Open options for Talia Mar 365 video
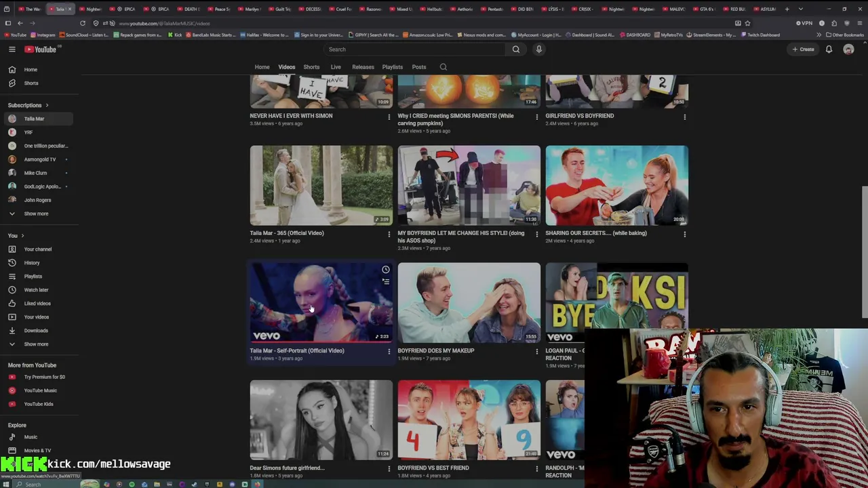The width and height of the screenshot is (868, 488). coord(389,235)
